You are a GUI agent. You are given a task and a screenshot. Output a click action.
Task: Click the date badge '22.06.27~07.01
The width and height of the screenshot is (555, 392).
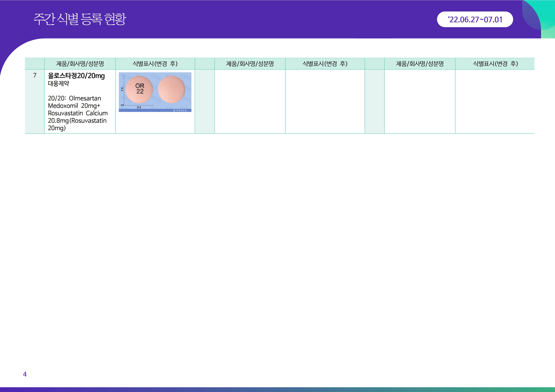[x=475, y=20]
